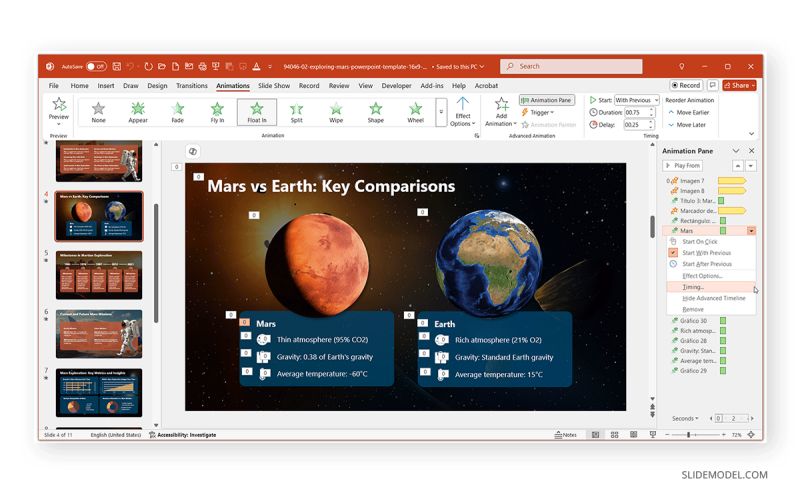Viewport: 800px width, 495px height.
Task: Click Move Earlier in Reorder Animation
Action: [x=689, y=112]
